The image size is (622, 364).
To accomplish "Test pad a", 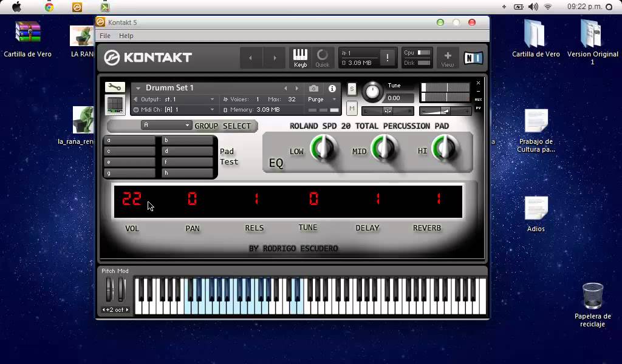I will click(x=130, y=140).
